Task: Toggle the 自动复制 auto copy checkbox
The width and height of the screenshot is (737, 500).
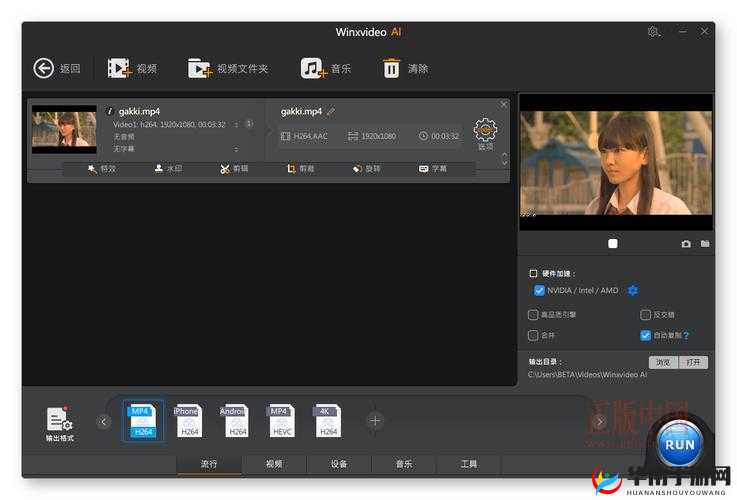Action: 645,335
